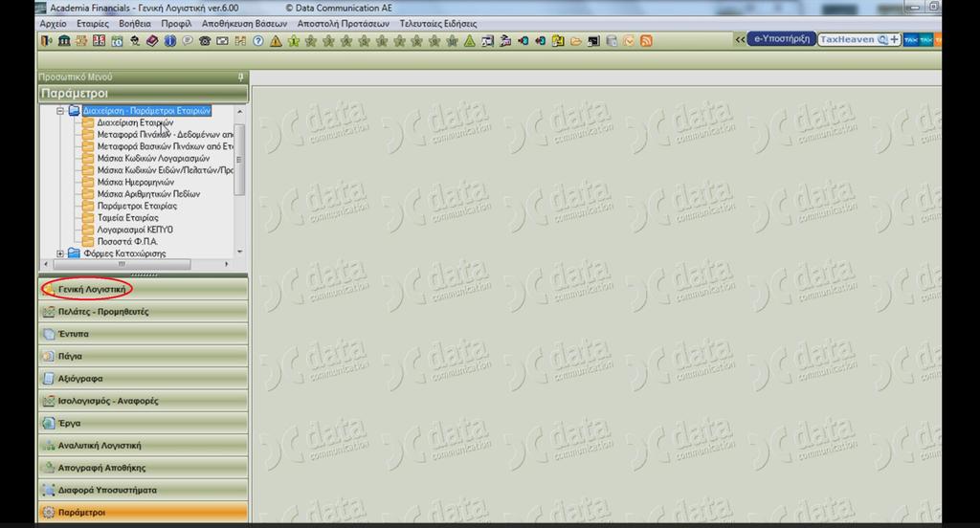Click tree horizontal scroll right arrow
980x528 pixels.
(x=226, y=264)
